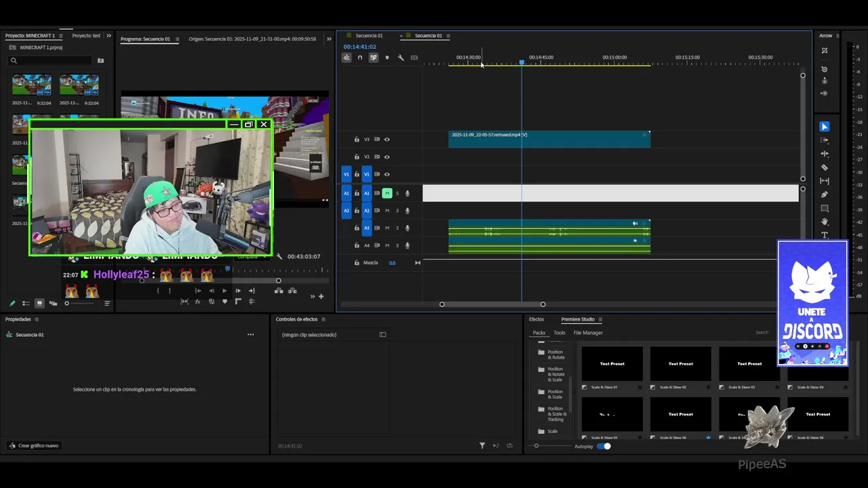
Task: Select the Pen tool in tools panel
Action: pos(825,195)
